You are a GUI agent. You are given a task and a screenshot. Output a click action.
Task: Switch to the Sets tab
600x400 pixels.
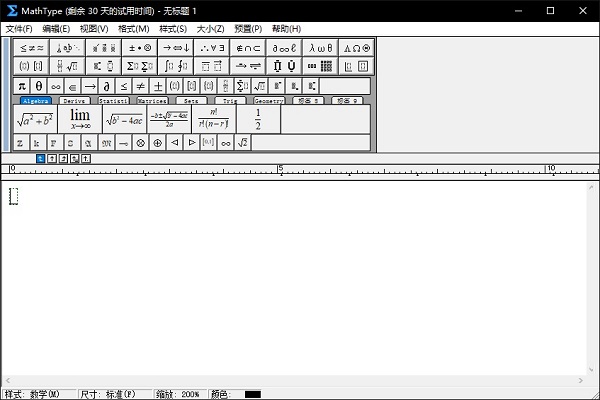[x=191, y=101]
